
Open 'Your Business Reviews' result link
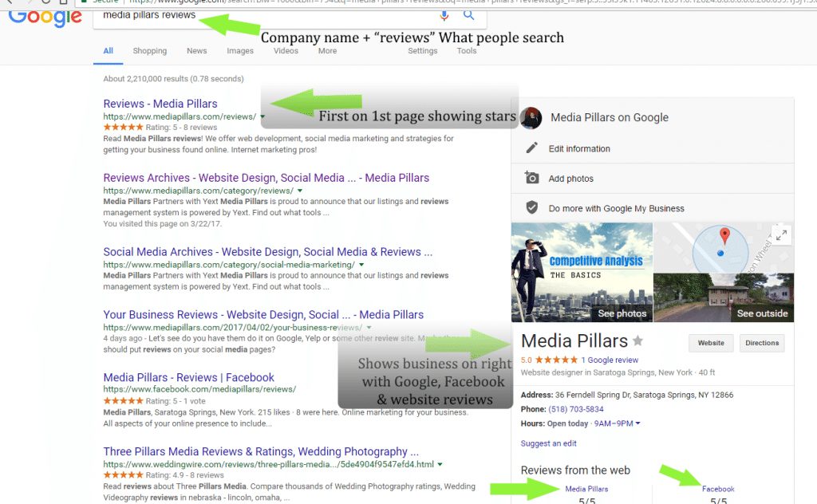click(x=263, y=314)
